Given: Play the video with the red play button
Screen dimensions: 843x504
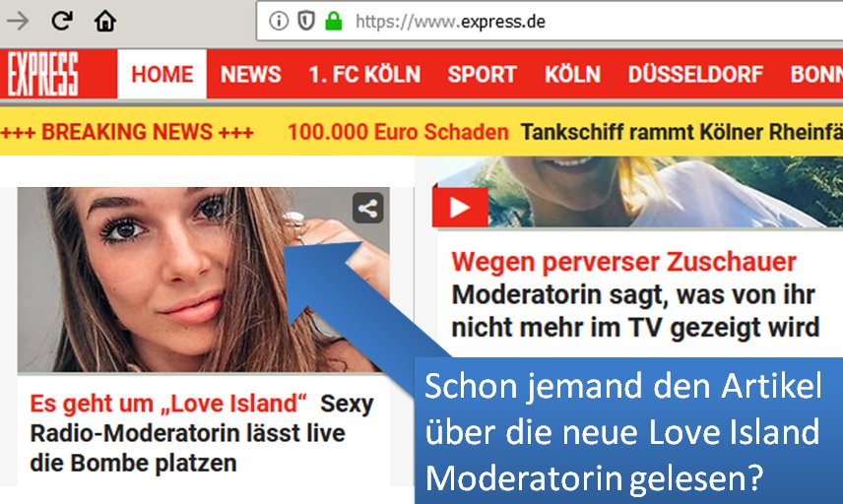Looking at the screenshot, I should tap(460, 207).
